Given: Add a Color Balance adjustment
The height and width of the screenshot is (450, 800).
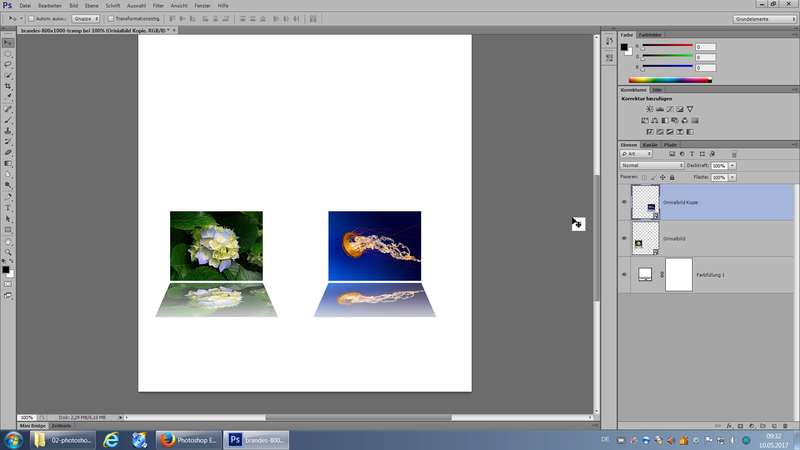Looking at the screenshot, I should [x=655, y=121].
